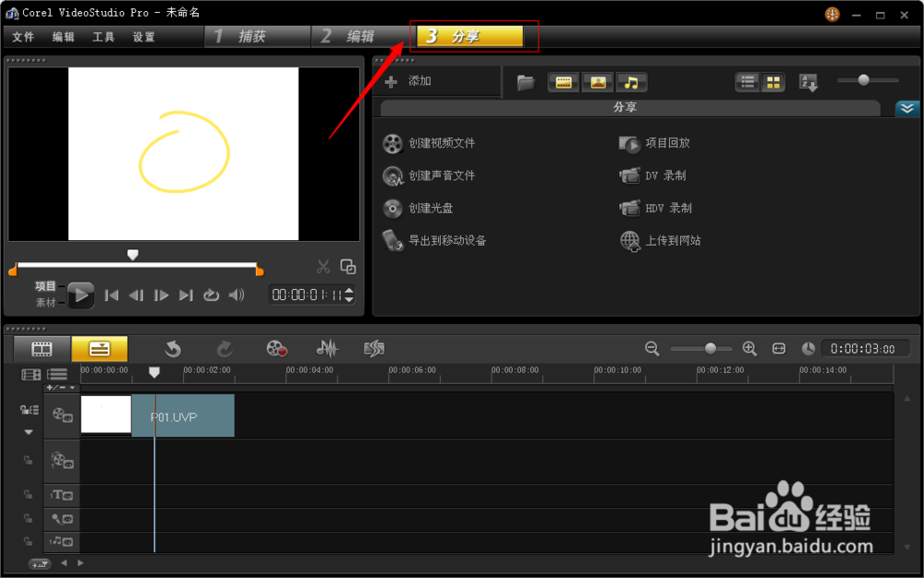Open the 工具 menu
The width and height of the screenshot is (924, 578).
(x=103, y=37)
